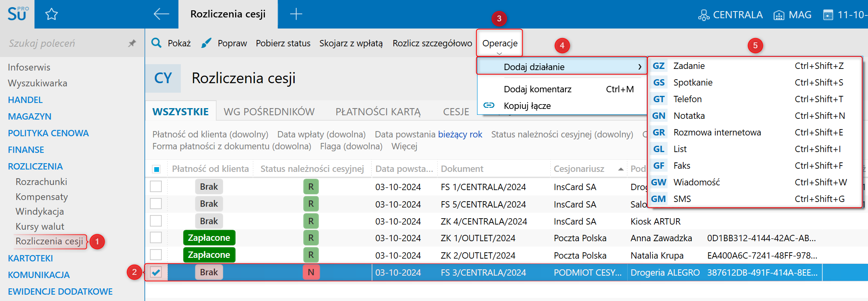Click the GL List icon
This screenshot has width=868, height=301.
pyautogui.click(x=659, y=149)
